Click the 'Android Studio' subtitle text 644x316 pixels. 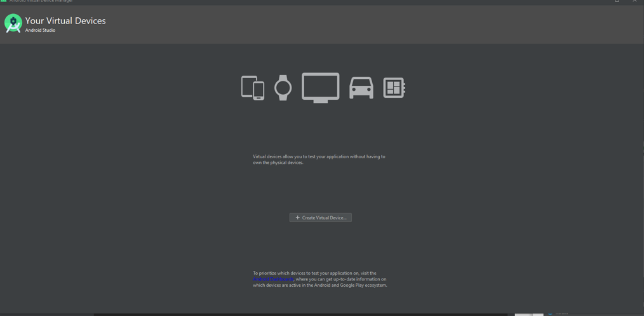pos(40,31)
